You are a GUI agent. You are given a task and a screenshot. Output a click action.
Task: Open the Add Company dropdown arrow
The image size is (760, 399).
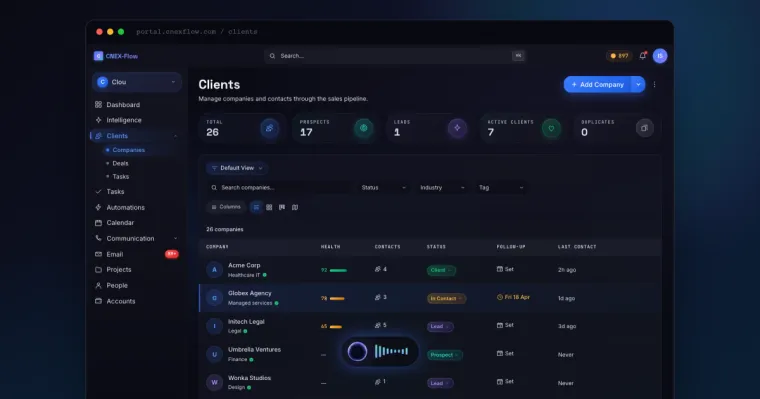638,84
